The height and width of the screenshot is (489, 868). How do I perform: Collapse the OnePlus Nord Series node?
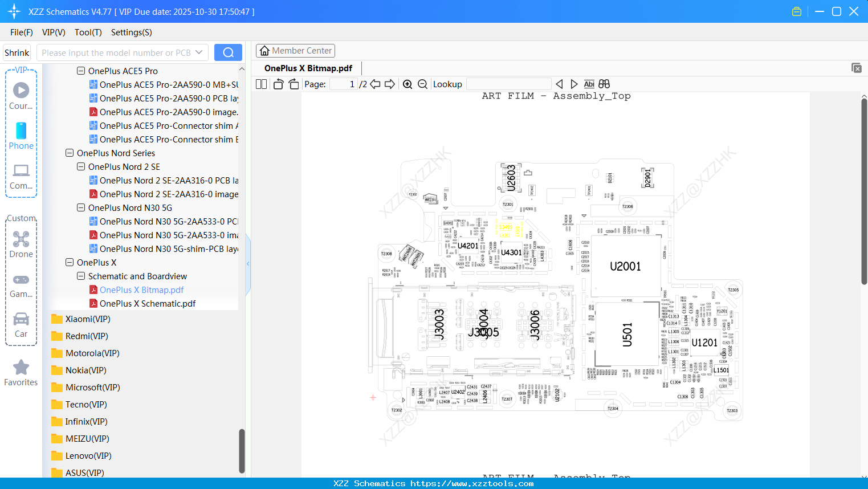[x=70, y=153]
